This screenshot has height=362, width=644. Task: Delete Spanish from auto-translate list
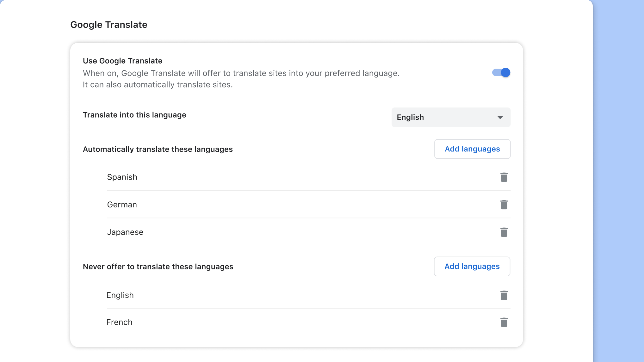pos(504,177)
